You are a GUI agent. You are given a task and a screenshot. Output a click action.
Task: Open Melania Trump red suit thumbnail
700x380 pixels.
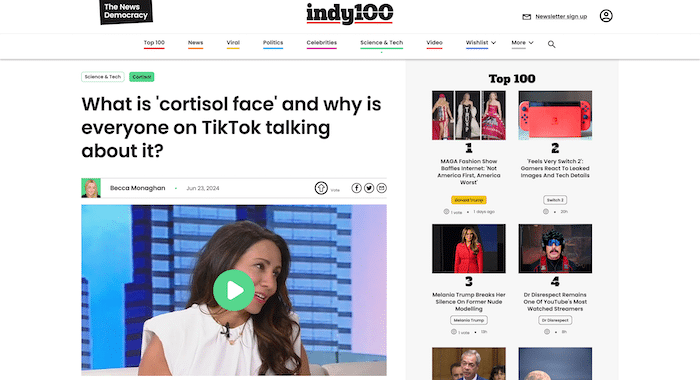coord(469,249)
